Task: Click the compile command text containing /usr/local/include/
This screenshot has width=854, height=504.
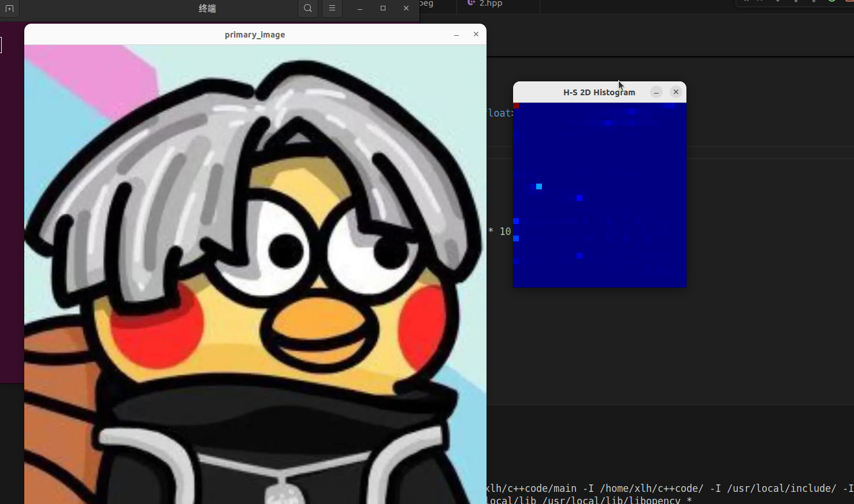Action: [670, 488]
